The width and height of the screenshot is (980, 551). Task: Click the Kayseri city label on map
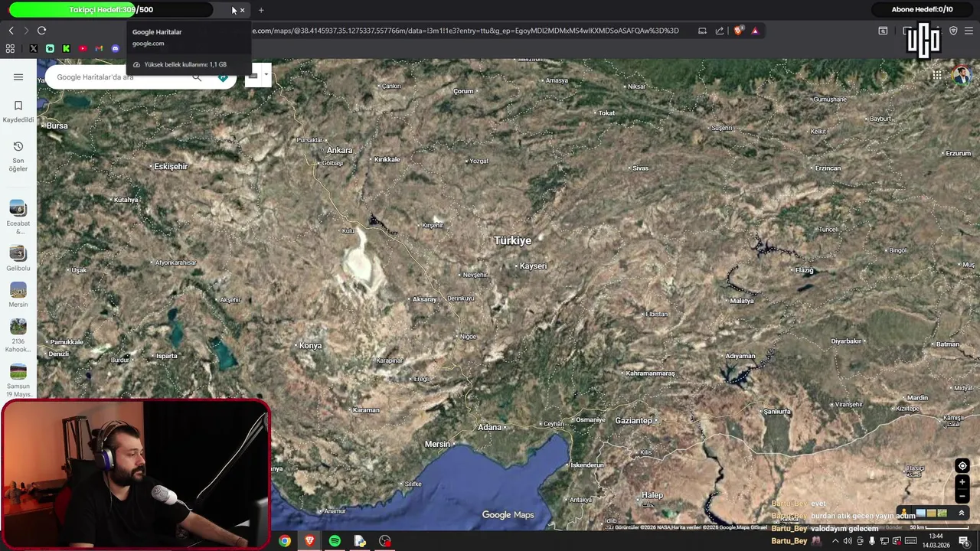pyautogui.click(x=533, y=266)
